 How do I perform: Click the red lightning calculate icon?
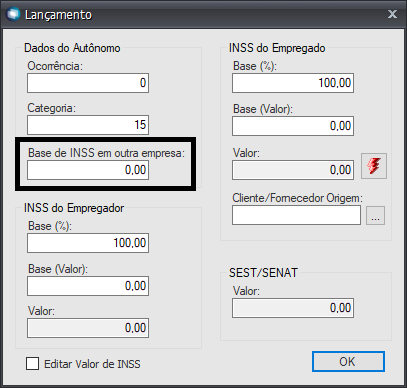pyautogui.click(x=374, y=166)
